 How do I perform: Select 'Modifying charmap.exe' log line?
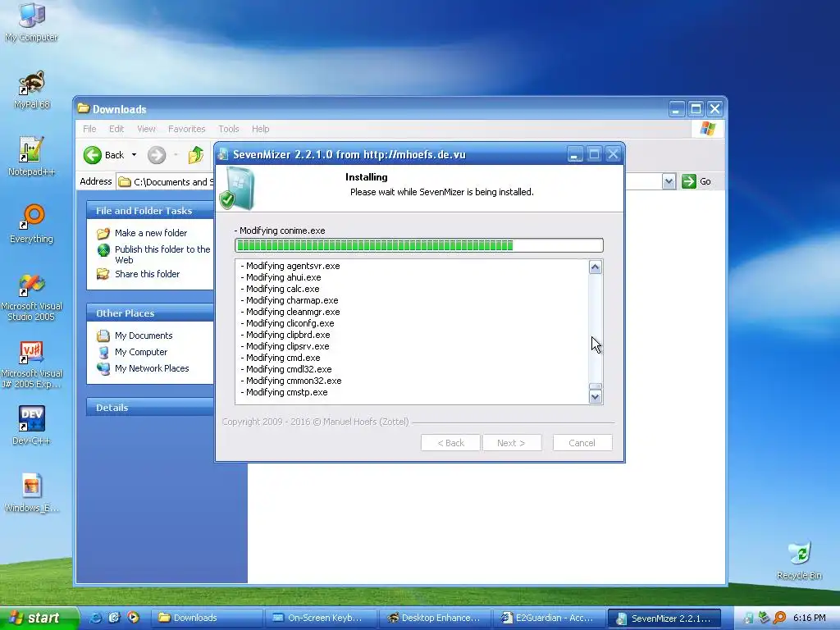coord(290,300)
